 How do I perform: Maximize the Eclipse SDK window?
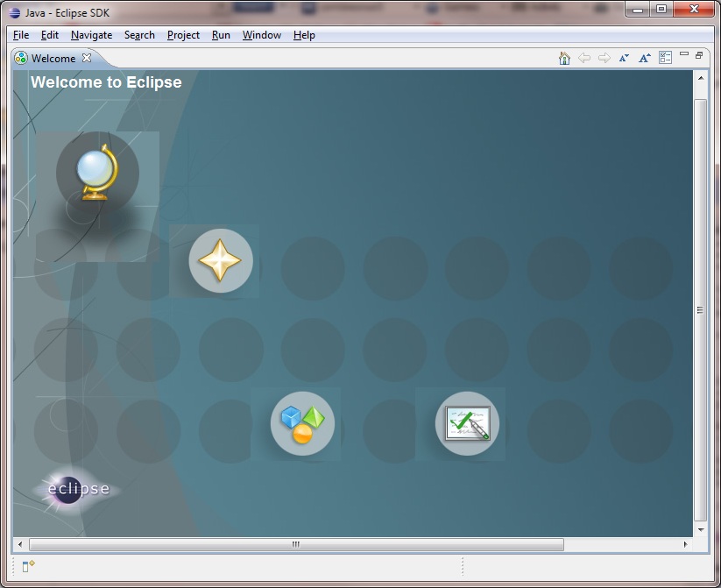[x=661, y=10]
